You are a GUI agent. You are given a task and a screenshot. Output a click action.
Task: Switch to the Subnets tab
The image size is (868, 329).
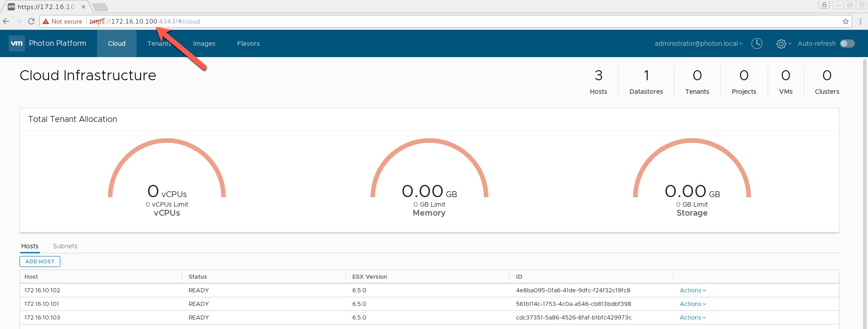(x=65, y=246)
